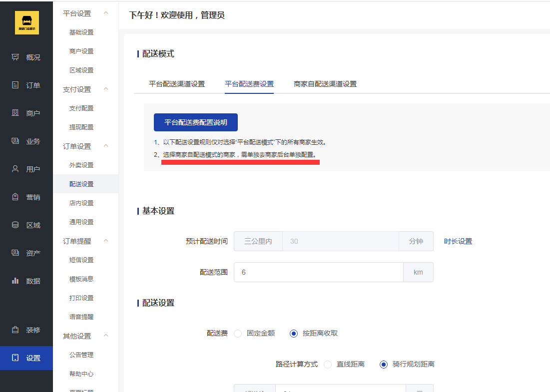Open the 业务 business icon in sidebar

pyautogui.click(x=15, y=141)
